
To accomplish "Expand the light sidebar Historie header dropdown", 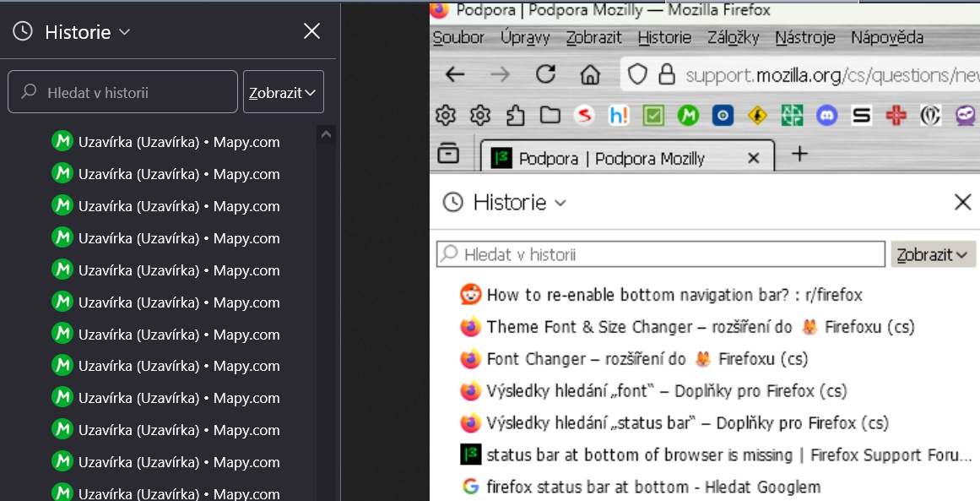I will (560, 203).
